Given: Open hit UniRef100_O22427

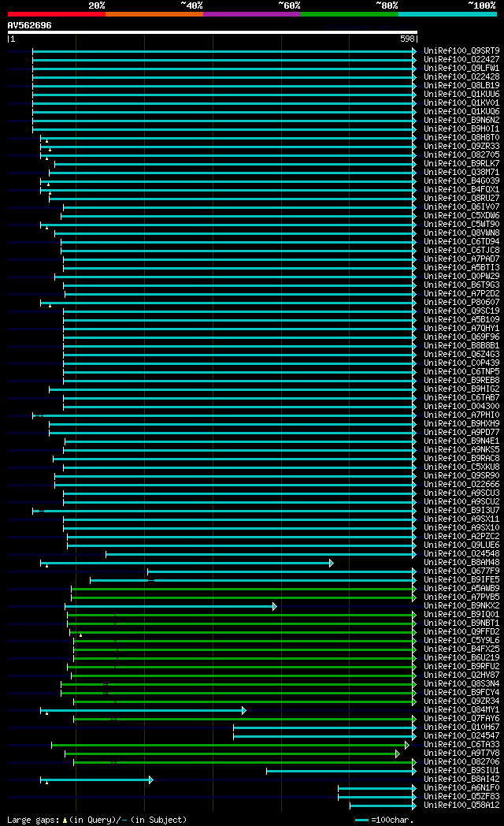Looking at the screenshot, I should click(462, 60).
